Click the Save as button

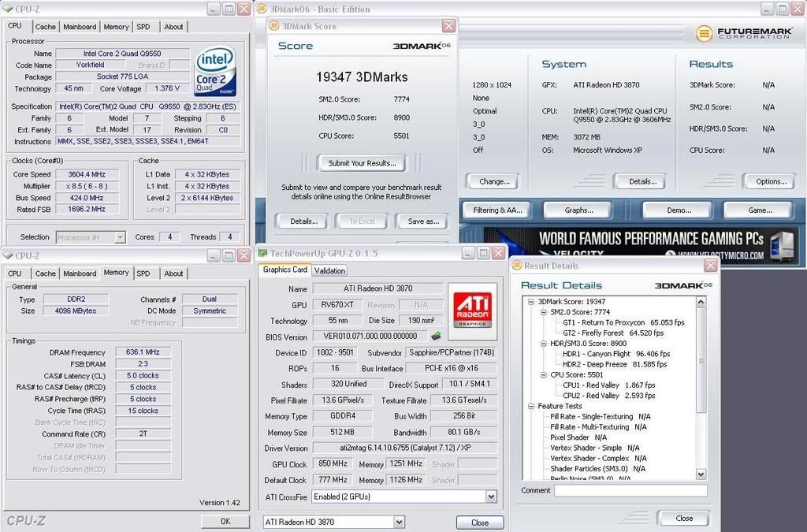tap(423, 221)
